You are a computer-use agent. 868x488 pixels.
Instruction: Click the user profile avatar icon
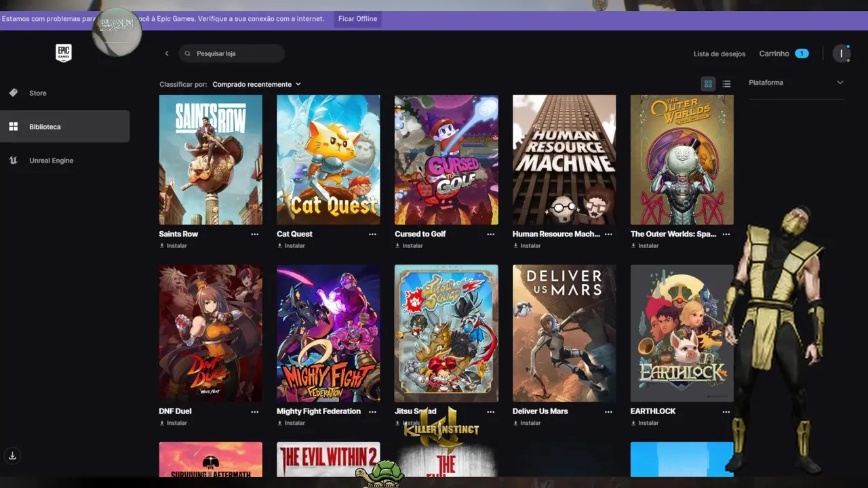pos(842,54)
